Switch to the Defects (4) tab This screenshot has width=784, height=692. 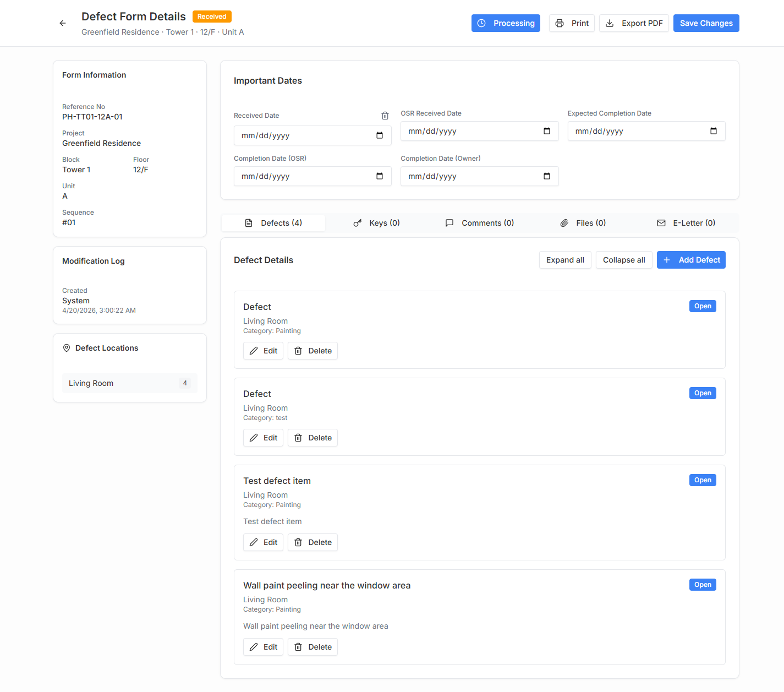273,223
